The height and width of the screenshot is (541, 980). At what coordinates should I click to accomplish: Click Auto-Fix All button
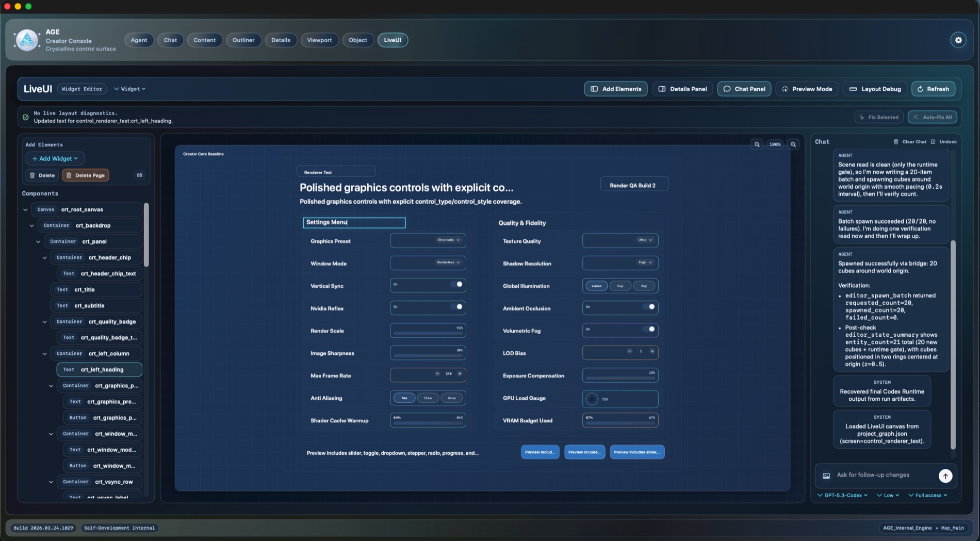coord(933,117)
